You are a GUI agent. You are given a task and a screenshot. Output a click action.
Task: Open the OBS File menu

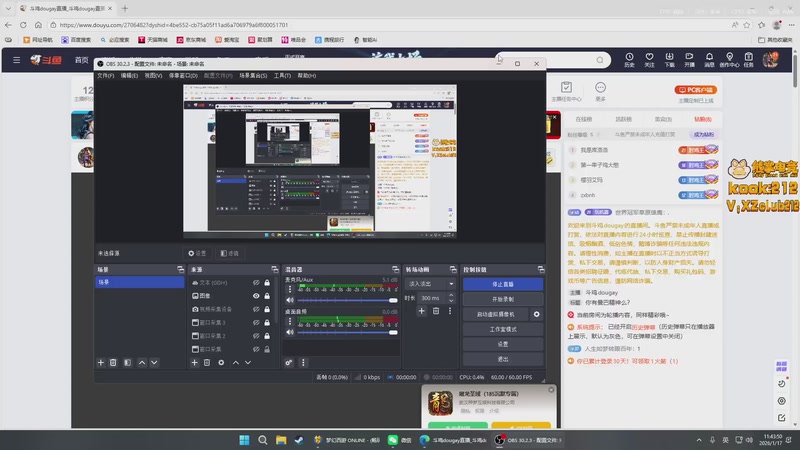(x=106, y=76)
